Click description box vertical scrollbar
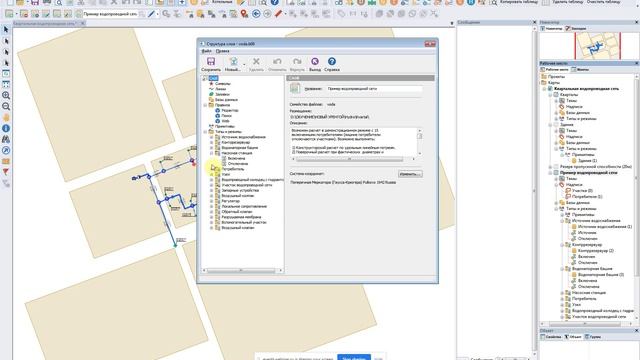 point(419,141)
